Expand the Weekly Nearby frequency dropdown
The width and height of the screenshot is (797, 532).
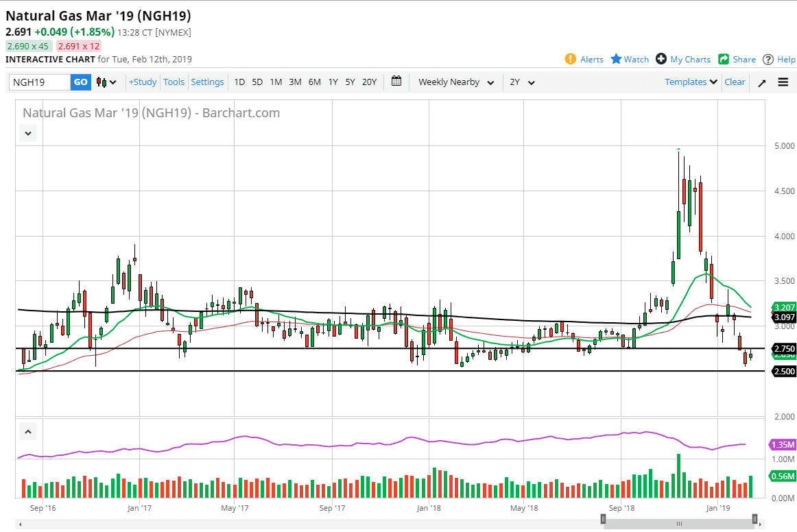(456, 82)
